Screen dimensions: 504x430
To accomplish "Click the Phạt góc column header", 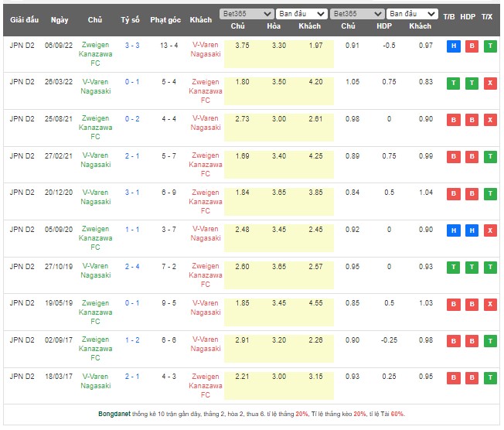I will click(x=164, y=19).
